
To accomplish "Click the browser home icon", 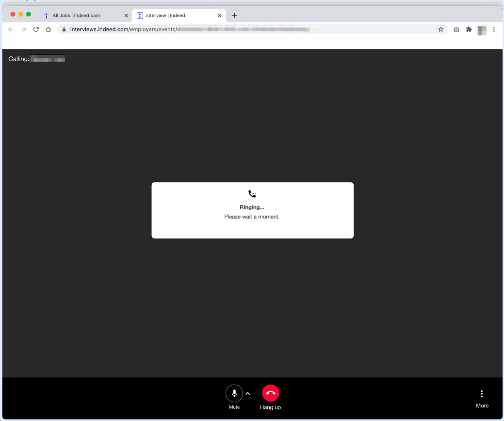I will pyautogui.click(x=49, y=29).
